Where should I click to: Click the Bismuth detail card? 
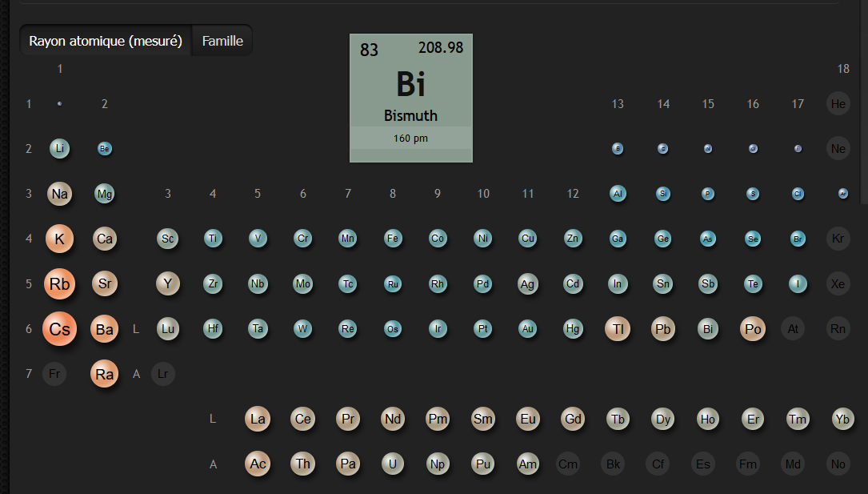tap(411, 98)
